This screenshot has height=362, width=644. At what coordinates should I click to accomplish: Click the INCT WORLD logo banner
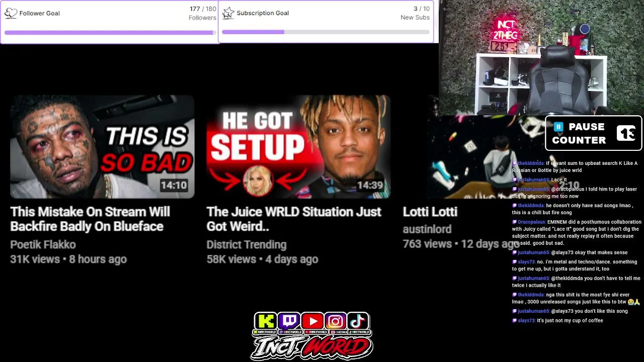(312, 347)
